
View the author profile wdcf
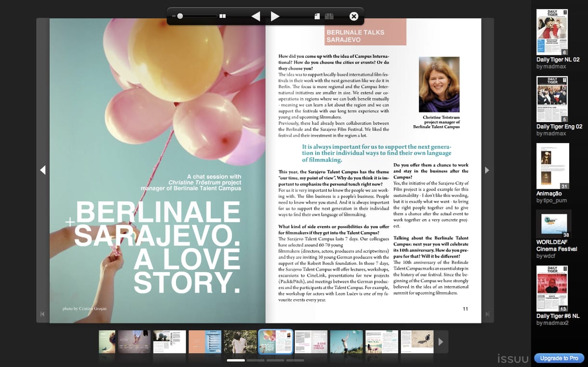point(549,256)
